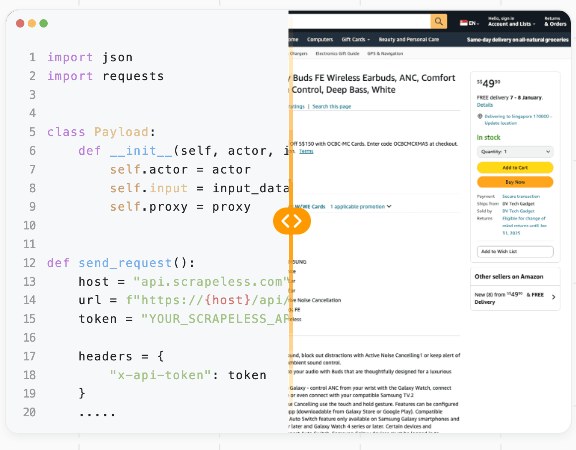Click the product title Buds FE Wireless Earbuds
Viewport: 576px width, 450px height.
point(372,84)
